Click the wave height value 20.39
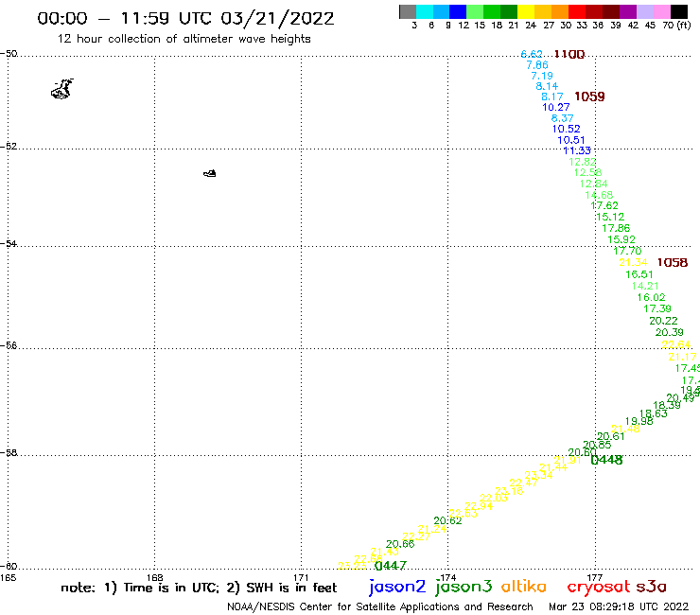700x615 pixels. (x=669, y=332)
